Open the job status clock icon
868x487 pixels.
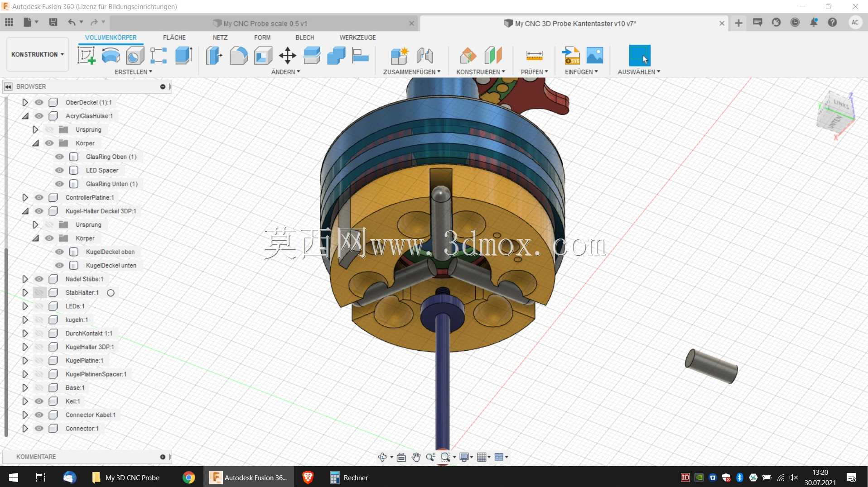click(x=795, y=22)
